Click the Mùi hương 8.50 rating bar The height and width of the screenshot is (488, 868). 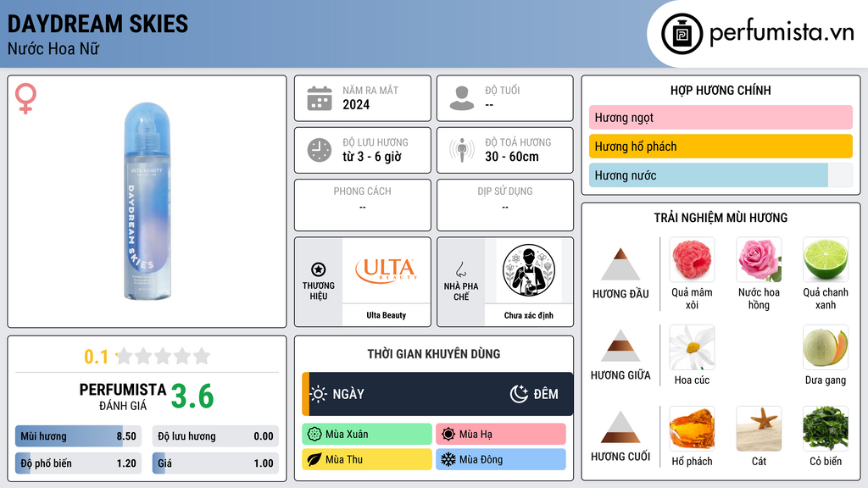(78, 436)
